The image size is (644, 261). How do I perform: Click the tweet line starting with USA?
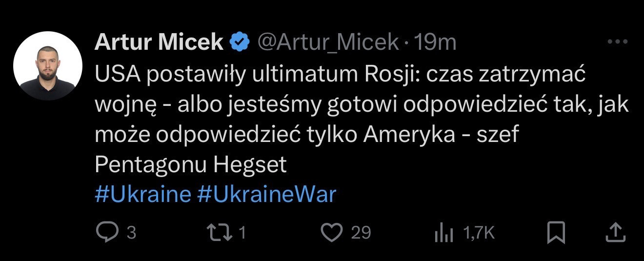click(340, 75)
